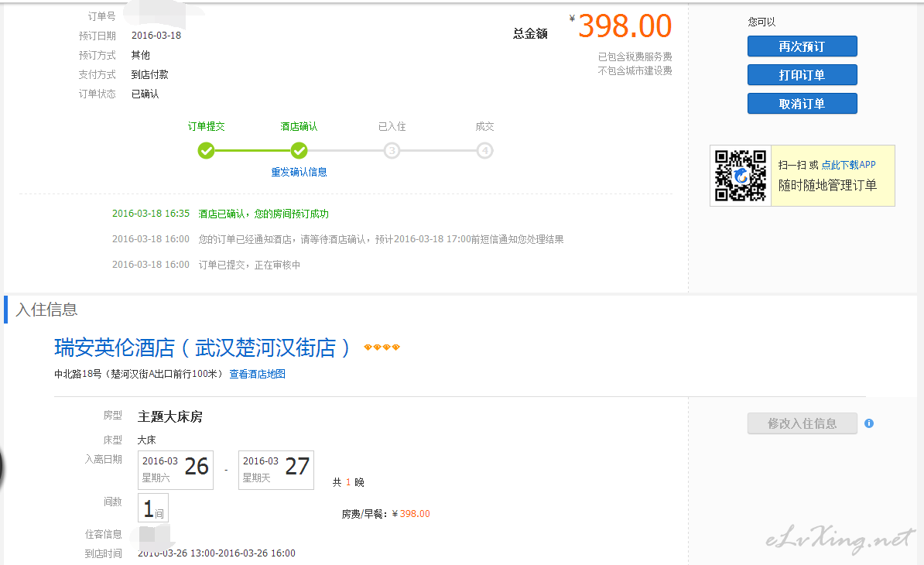Click the 共 1 晚 nights text
Screen dimensions: 924x565
coord(348,482)
